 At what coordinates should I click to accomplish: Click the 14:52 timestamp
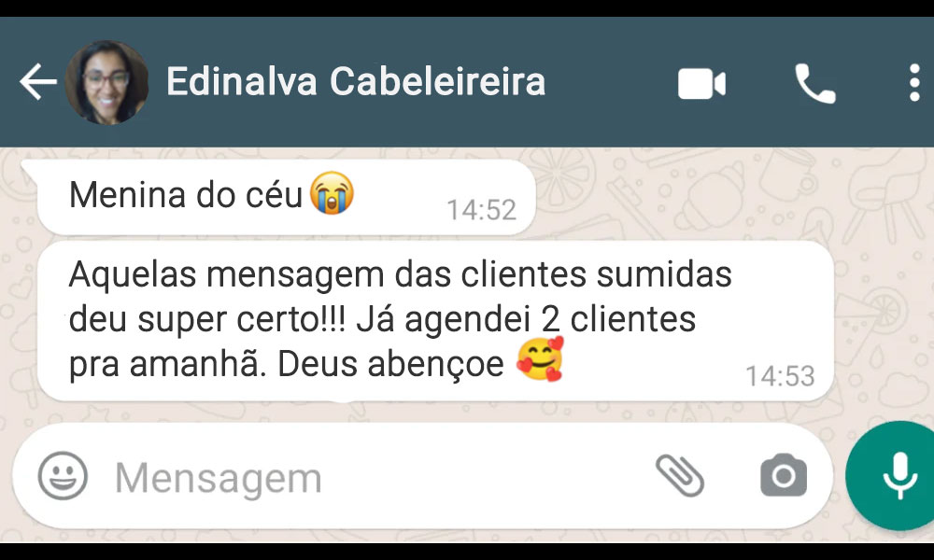tap(481, 210)
